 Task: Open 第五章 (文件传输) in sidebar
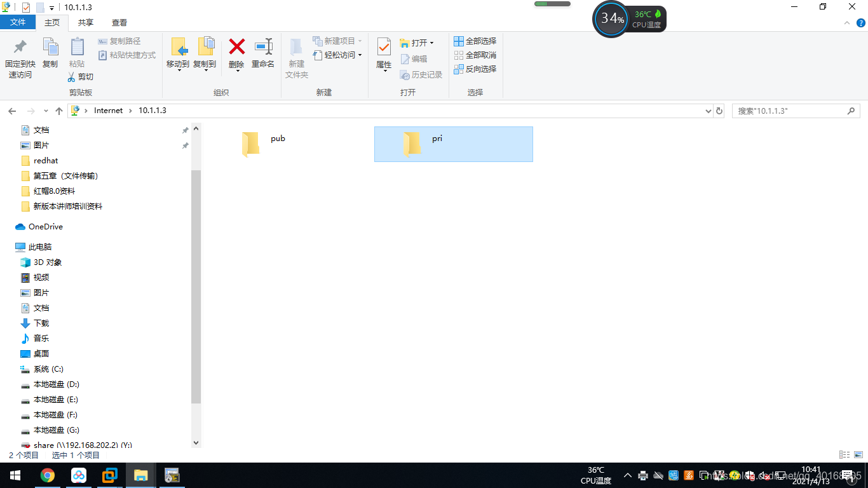click(x=60, y=176)
